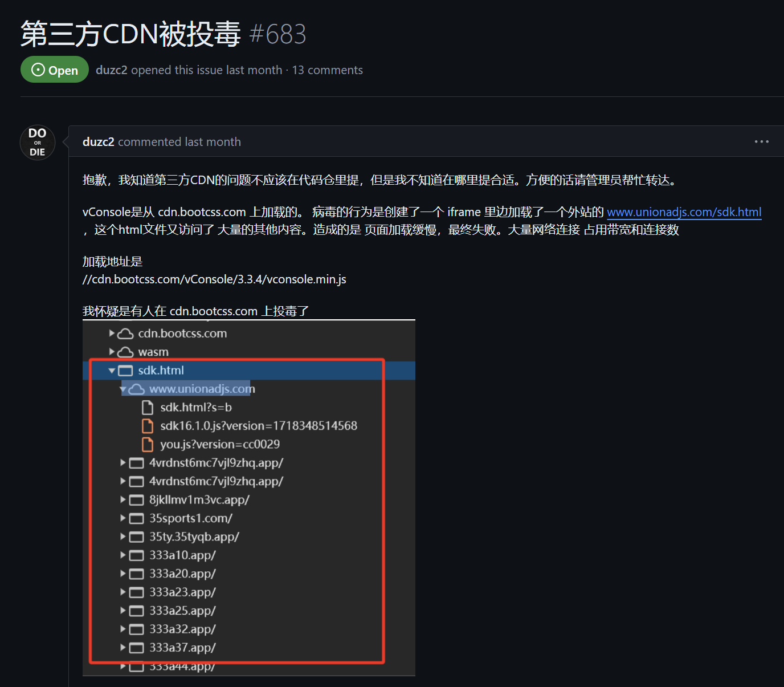Viewport: 784px width, 687px height.
Task: Click frame icon beside 333a20.app/
Action: pyautogui.click(x=136, y=574)
